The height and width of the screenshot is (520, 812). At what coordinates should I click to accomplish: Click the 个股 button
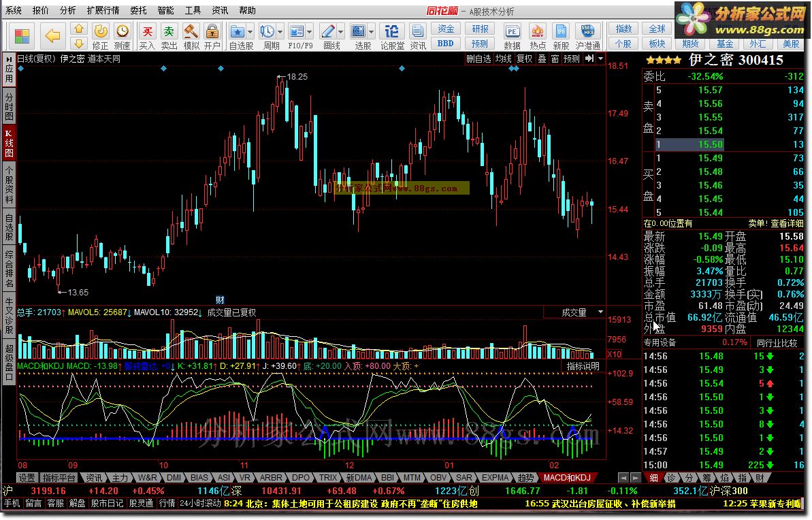pos(623,44)
